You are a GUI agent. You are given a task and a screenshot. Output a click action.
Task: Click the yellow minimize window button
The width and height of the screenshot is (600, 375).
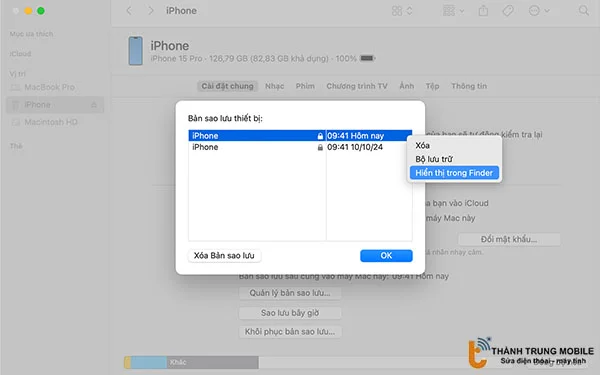pyautogui.click(x=28, y=11)
